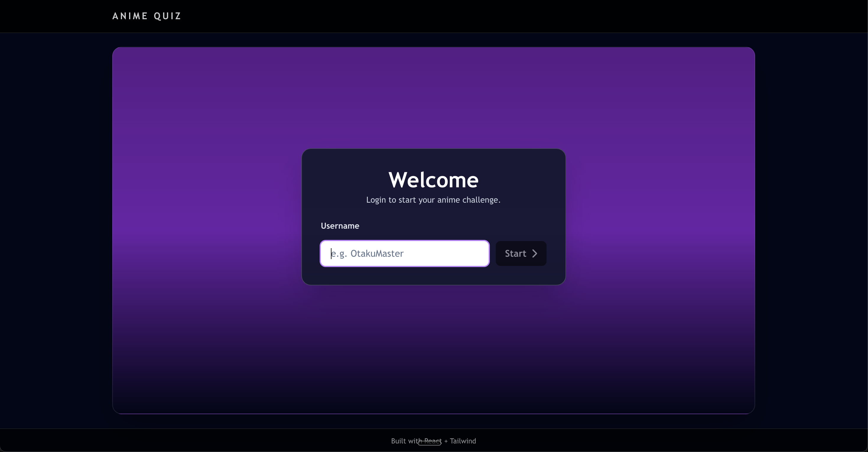Image resolution: width=868 pixels, height=452 pixels.
Task: Click the Username label
Action: click(x=340, y=226)
